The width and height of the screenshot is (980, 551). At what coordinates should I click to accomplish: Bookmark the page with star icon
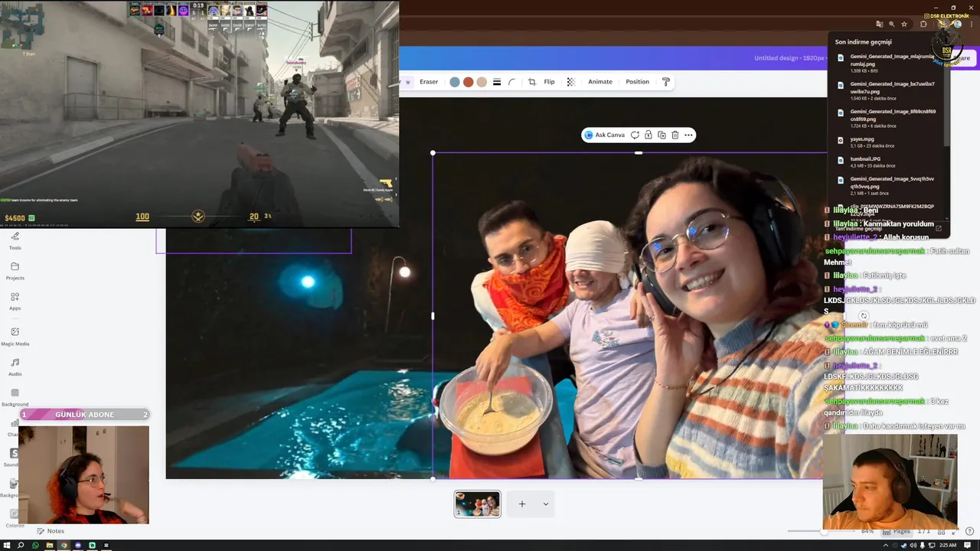tap(904, 24)
